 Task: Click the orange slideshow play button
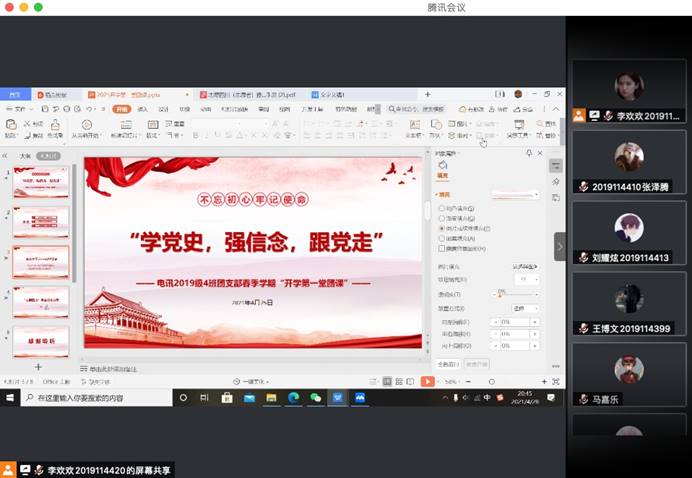coord(427,381)
